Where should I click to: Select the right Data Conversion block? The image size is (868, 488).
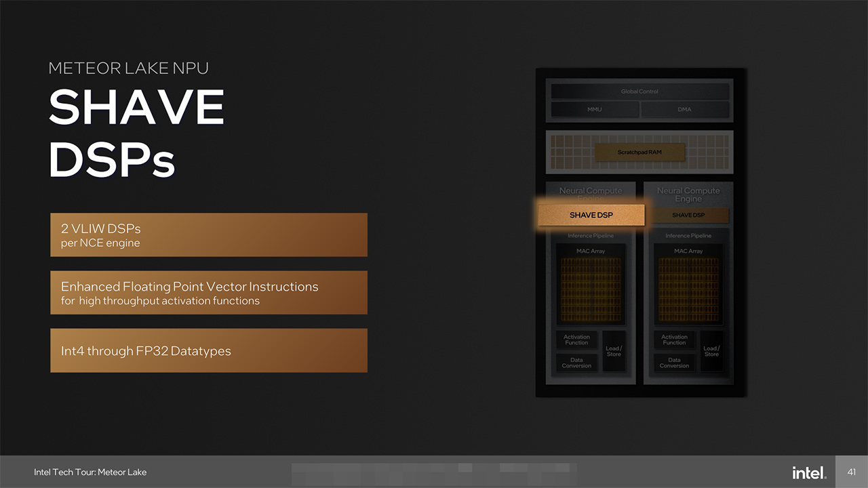pos(675,363)
